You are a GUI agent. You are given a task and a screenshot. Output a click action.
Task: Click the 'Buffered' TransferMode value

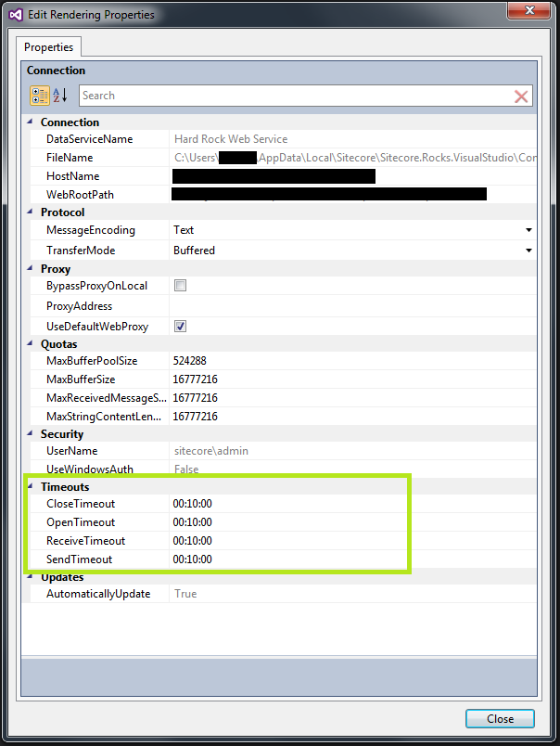pos(194,251)
